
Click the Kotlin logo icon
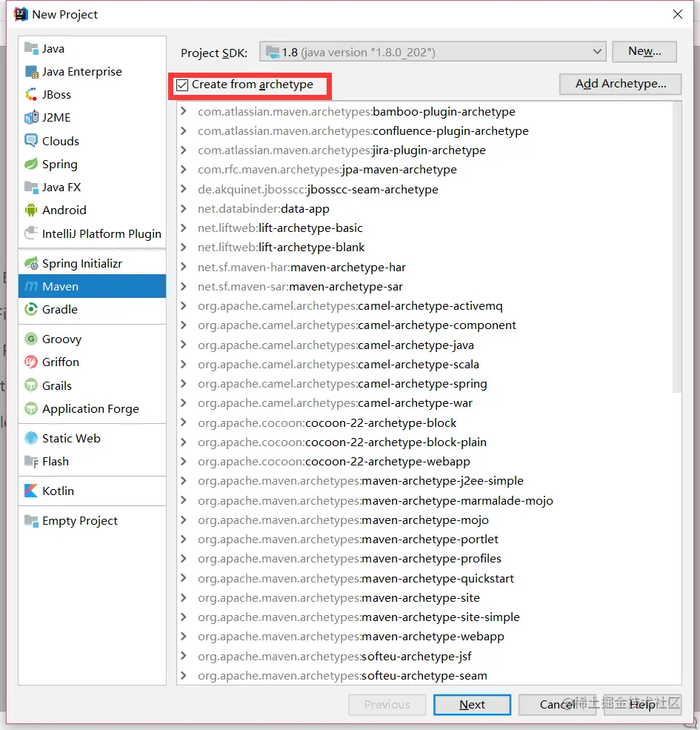click(x=31, y=491)
